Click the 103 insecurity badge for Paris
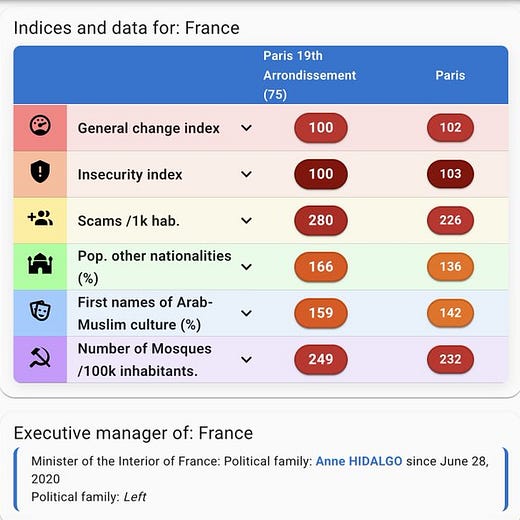 pyautogui.click(x=450, y=174)
